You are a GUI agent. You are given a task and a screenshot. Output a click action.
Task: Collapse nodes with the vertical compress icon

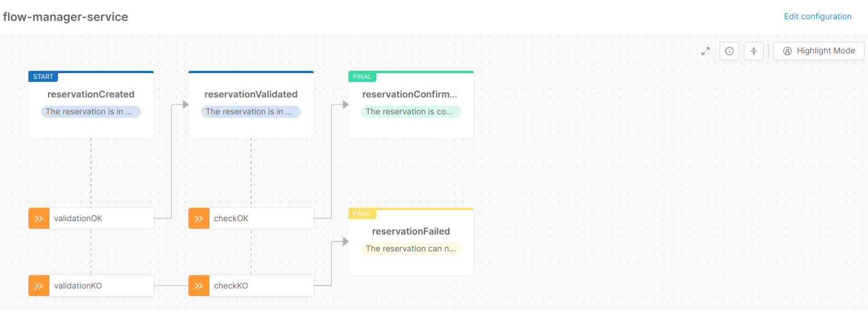754,51
